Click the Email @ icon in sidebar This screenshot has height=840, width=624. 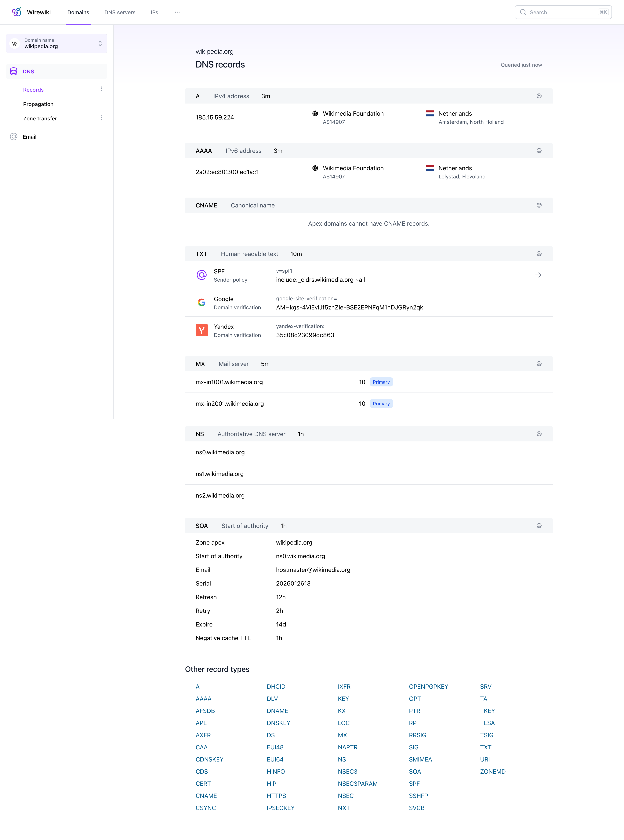(14, 137)
